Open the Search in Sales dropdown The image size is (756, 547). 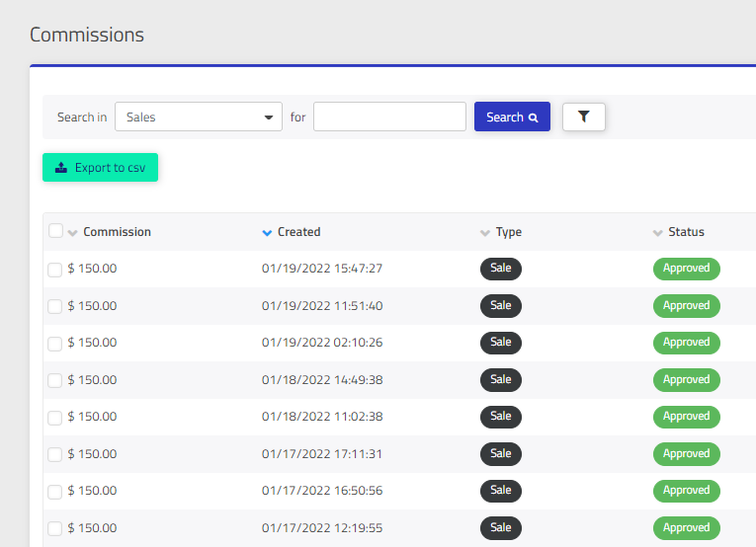tap(199, 117)
